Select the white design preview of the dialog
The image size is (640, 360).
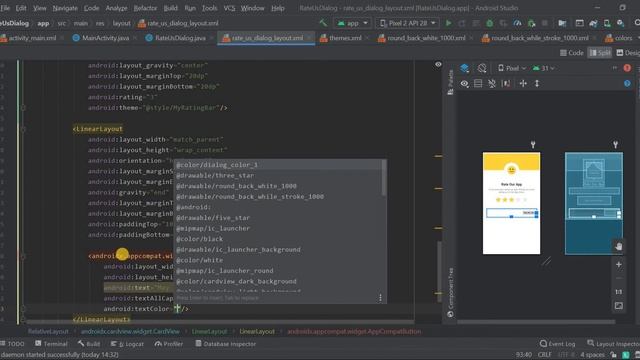point(511,203)
